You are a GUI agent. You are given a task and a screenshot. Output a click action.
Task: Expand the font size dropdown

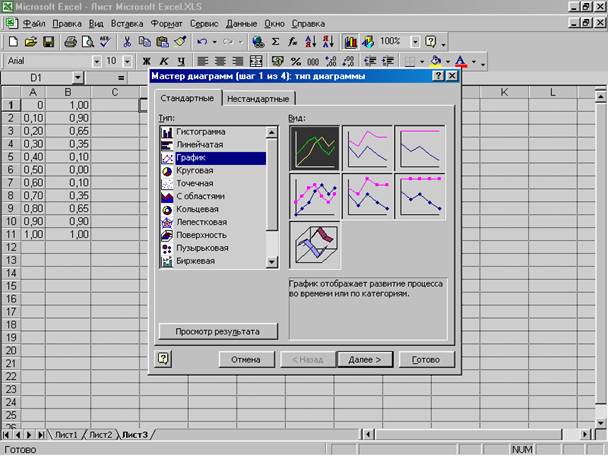pos(125,62)
